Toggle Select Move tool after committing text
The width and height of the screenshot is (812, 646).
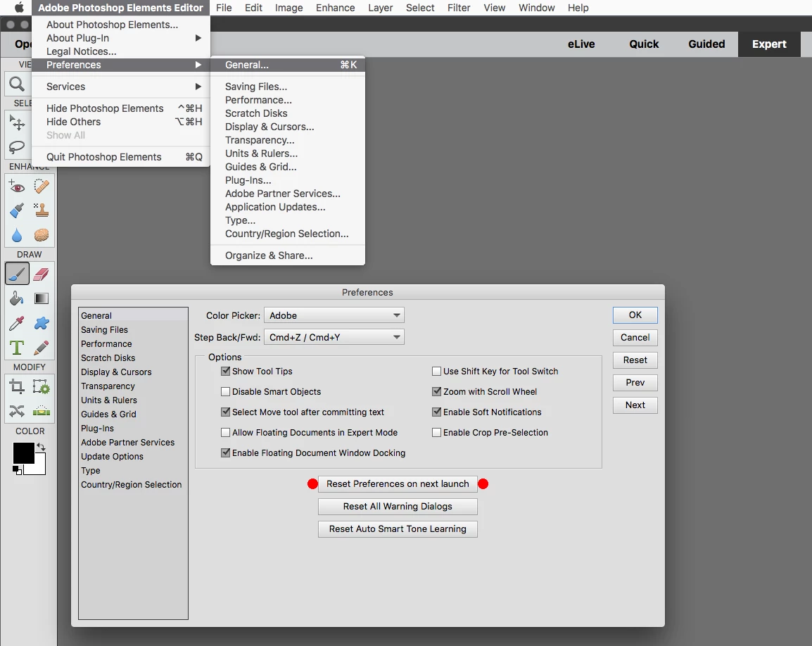click(x=225, y=412)
